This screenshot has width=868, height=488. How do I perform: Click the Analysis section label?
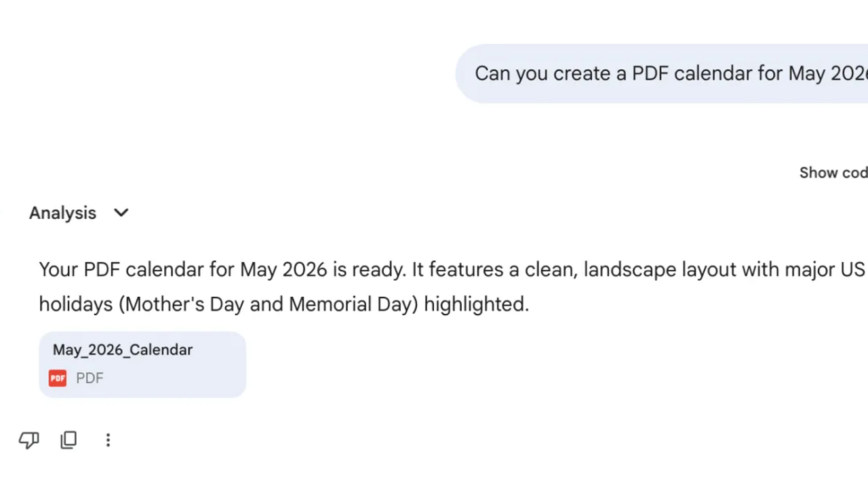62,213
